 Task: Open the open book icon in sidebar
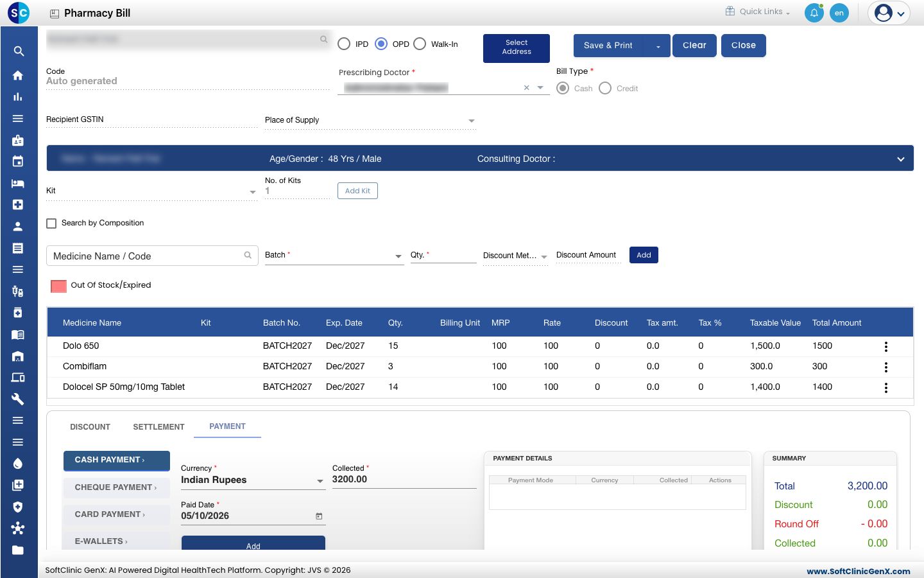coord(18,335)
